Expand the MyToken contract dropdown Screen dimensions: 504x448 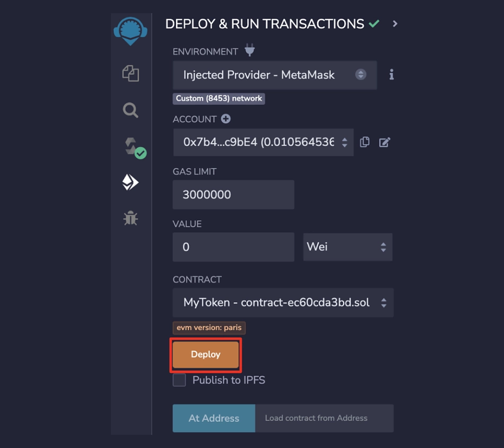coord(283,303)
